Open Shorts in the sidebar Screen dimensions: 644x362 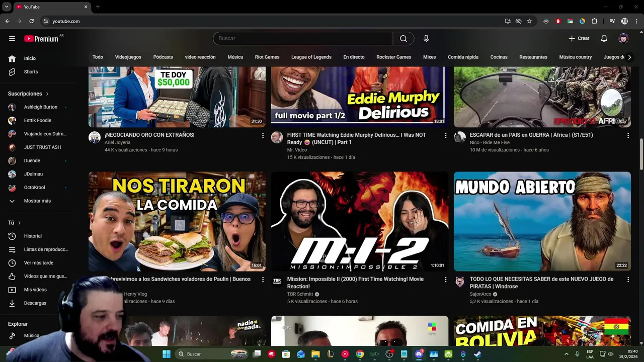[x=38, y=72]
